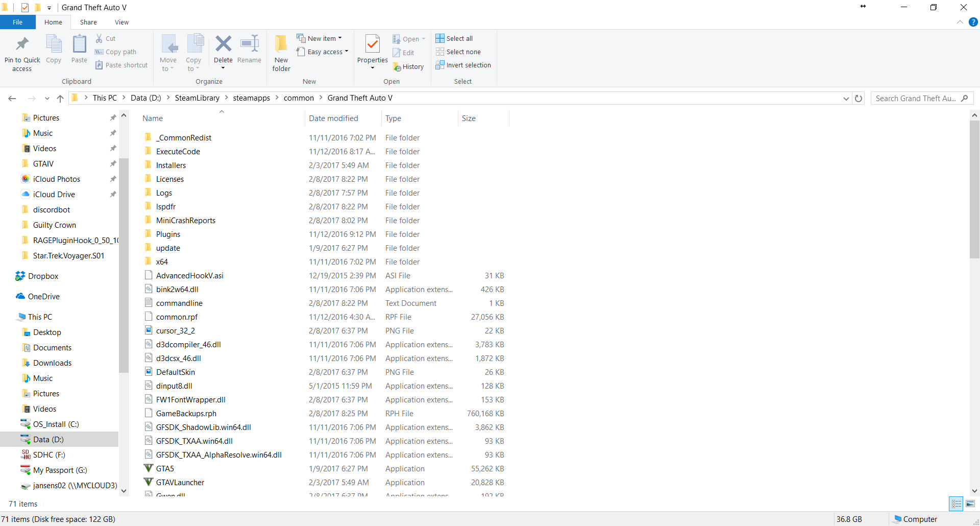
Task: Click the Properties icon in the ribbon
Action: (x=372, y=46)
